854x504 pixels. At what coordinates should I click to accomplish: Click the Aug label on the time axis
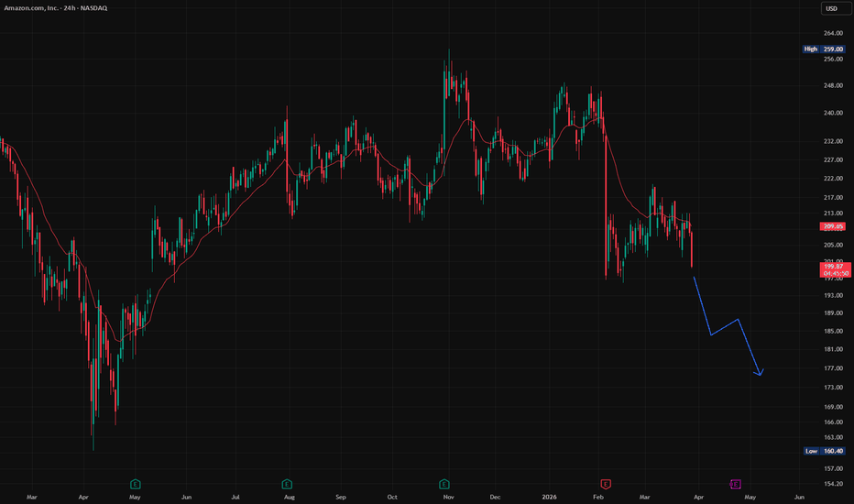pos(290,497)
